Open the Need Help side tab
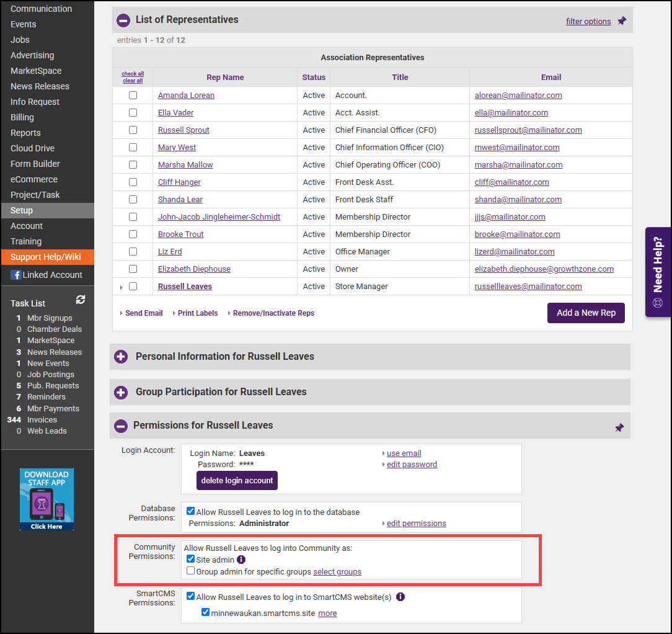The image size is (672, 634). tap(658, 272)
